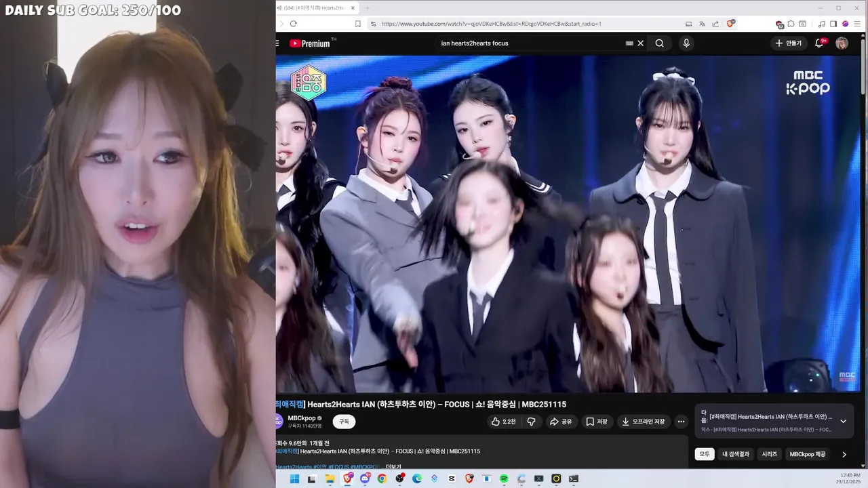Open Microsoft Edge from the taskbar
Viewport: 868px width, 488px height.
417,479
